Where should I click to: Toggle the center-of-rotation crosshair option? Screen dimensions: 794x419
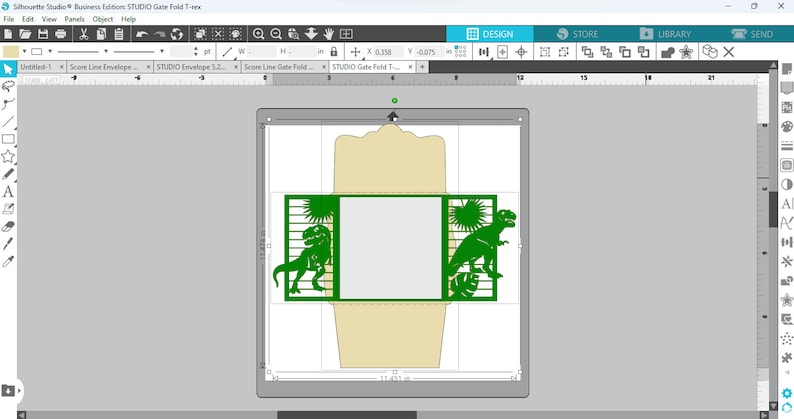pyautogui.click(x=521, y=52)
